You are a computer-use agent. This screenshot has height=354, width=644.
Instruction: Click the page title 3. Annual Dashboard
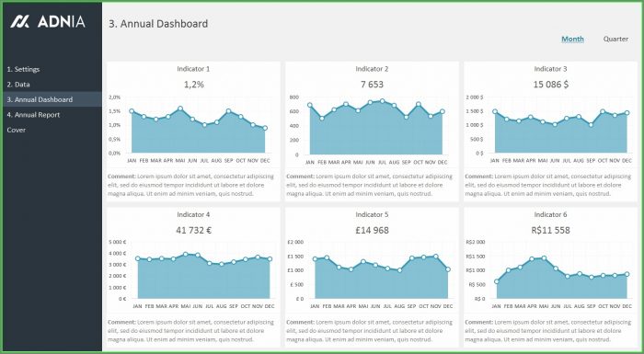[x=158, y=24]
